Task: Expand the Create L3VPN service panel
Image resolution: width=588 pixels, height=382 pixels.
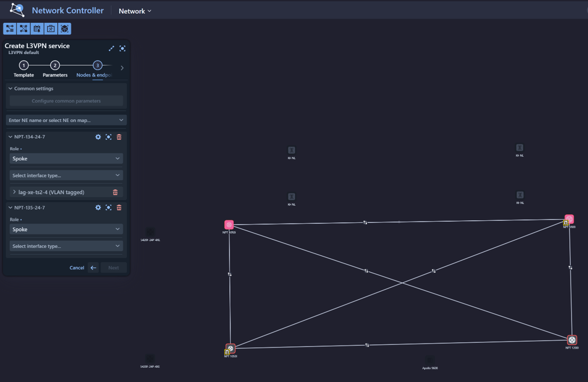Action: coord(111,48)
